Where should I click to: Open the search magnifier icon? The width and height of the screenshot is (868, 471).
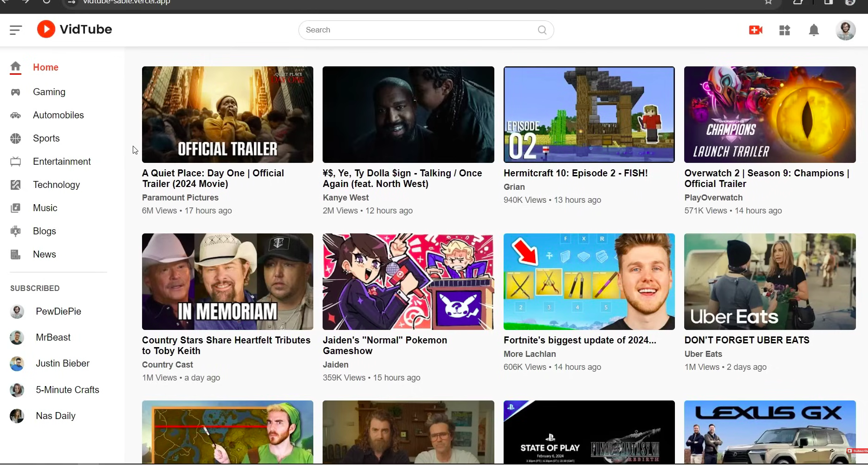coord(542,30)
